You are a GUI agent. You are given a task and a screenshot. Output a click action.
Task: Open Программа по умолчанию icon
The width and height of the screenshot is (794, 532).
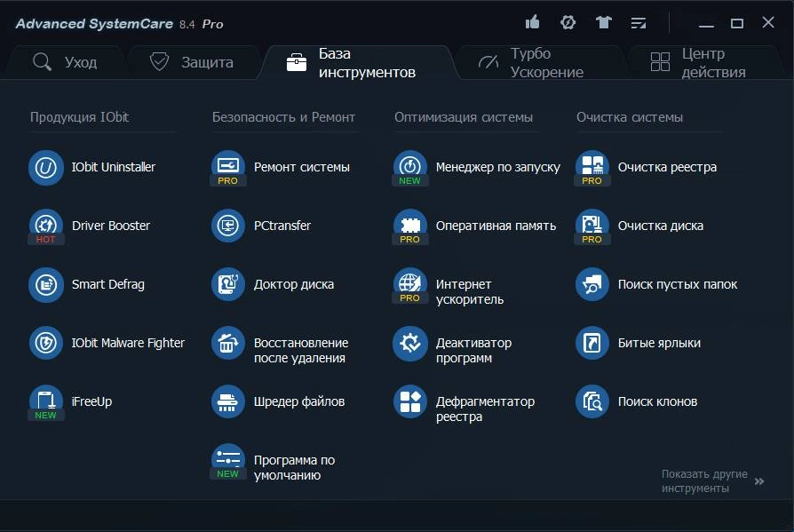point(228,461)
